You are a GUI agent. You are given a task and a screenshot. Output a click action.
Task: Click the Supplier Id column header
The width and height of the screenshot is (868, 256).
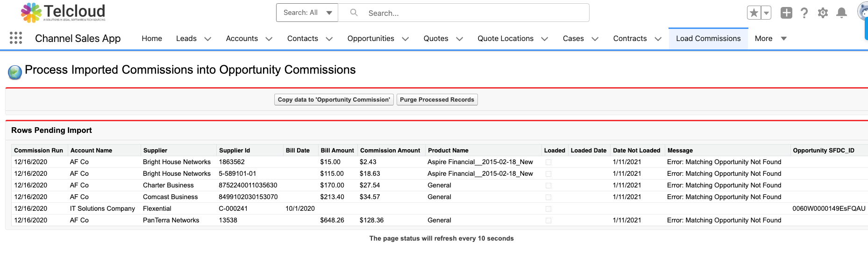[235, 150]
